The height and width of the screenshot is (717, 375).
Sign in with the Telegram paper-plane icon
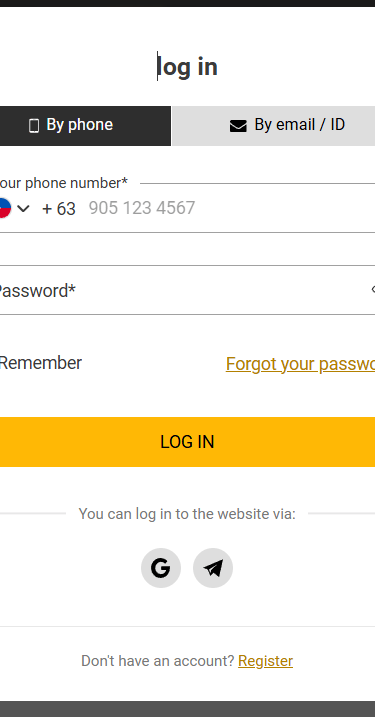213,568
